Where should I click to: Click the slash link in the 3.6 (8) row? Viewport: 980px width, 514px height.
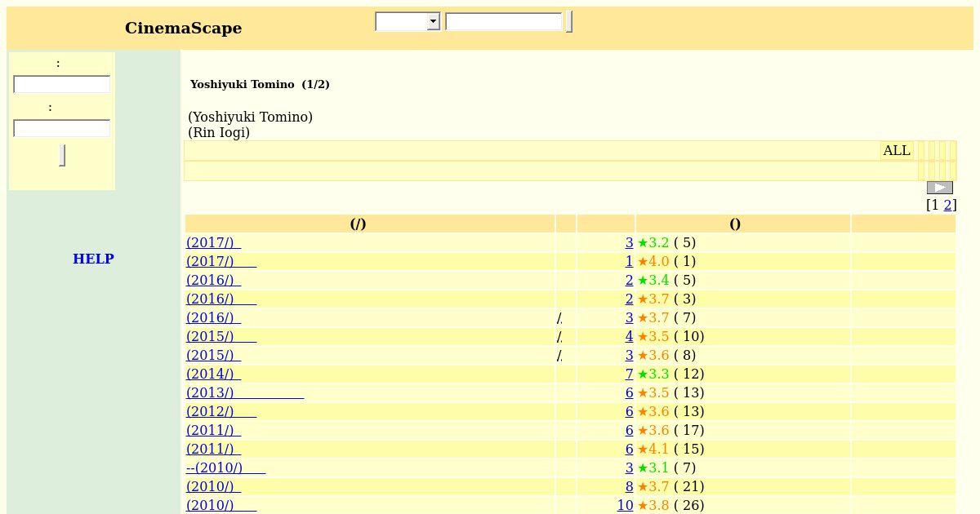559,355
